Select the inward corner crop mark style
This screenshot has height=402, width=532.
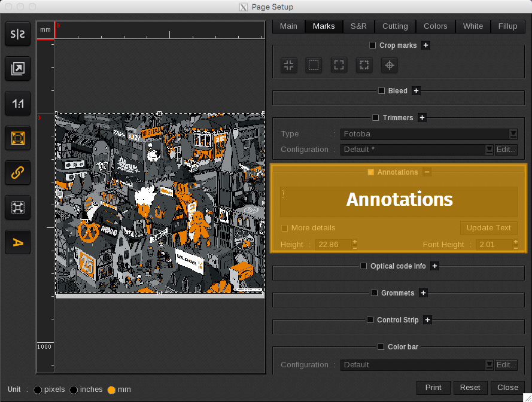289,65
